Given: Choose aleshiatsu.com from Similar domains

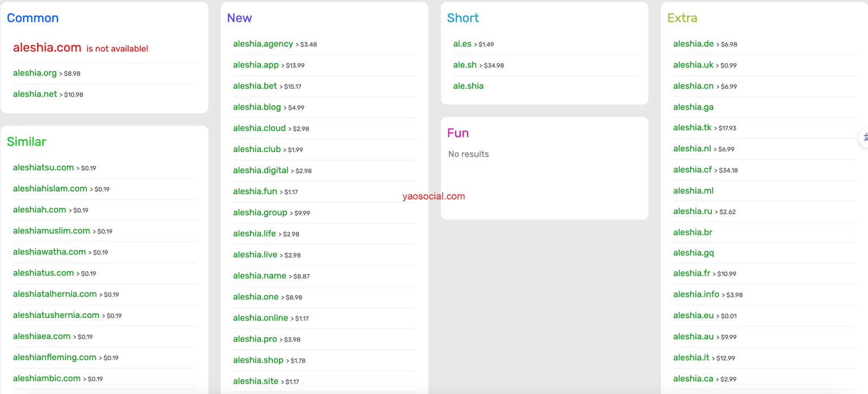Looking at the screenshot, I should pyautogui.click(x=43, y=168).
